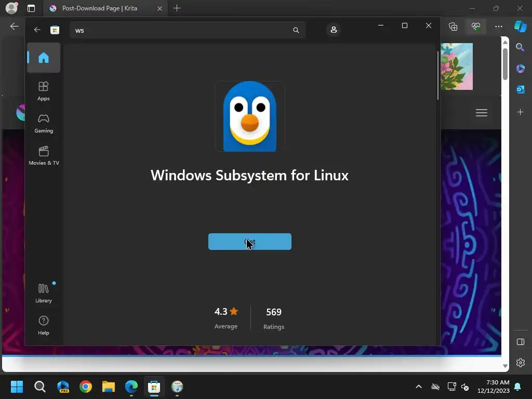Open the Library in Store sidebar
Viewport: 532px width, 399px height.
point(44,293)
